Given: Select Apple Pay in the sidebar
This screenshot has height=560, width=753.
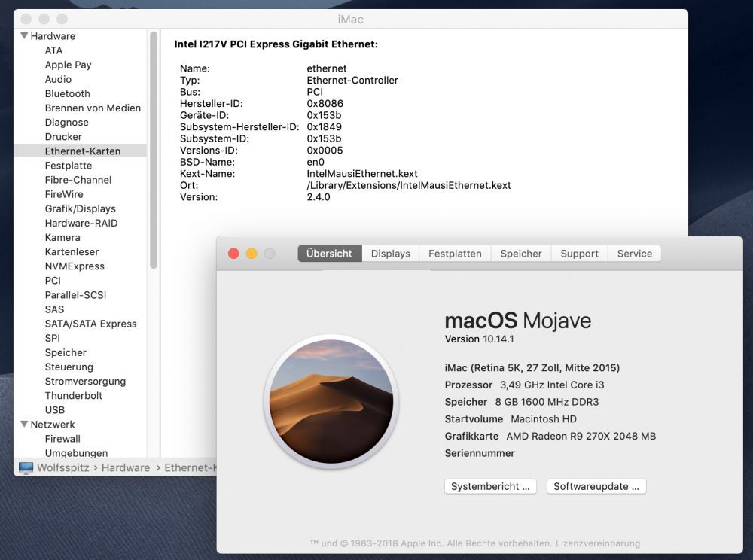Looking at the screenshot, I should (69, 65).
